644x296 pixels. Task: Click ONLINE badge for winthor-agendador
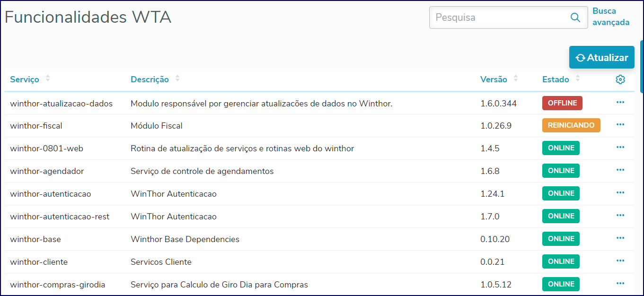coord(561,171)
